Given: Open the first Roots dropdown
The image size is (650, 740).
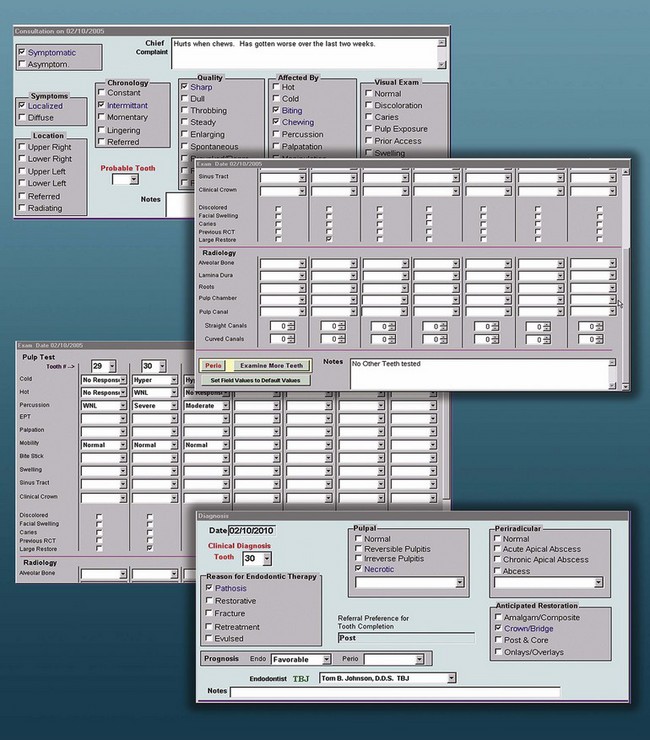Looking at the screenshot, I should click(x=302, y=287).
